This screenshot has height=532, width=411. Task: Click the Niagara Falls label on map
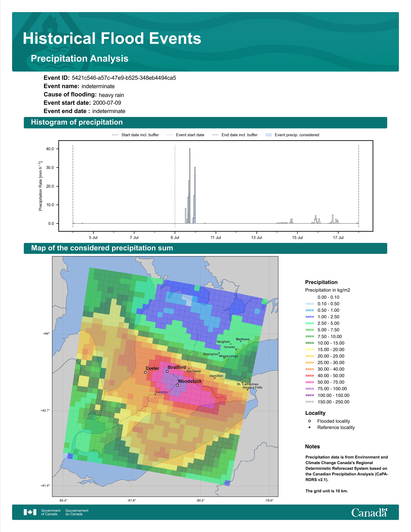coord(253,387)
